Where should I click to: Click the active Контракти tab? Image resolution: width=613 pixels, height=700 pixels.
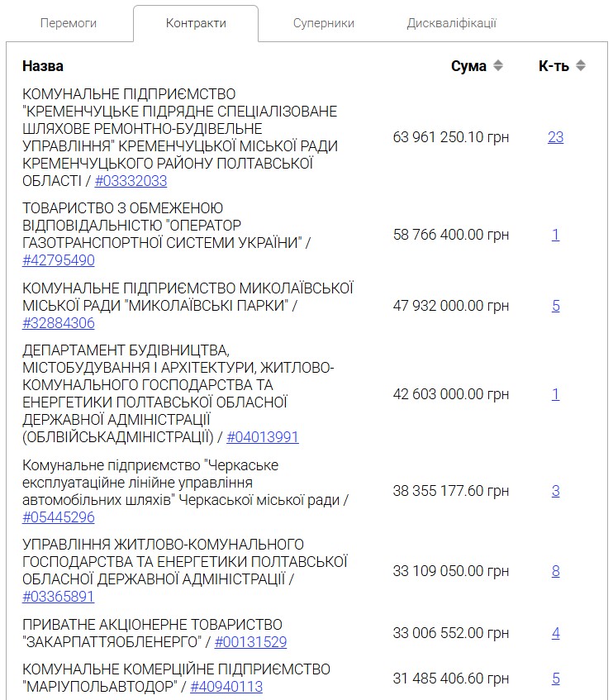coord(196,23)
